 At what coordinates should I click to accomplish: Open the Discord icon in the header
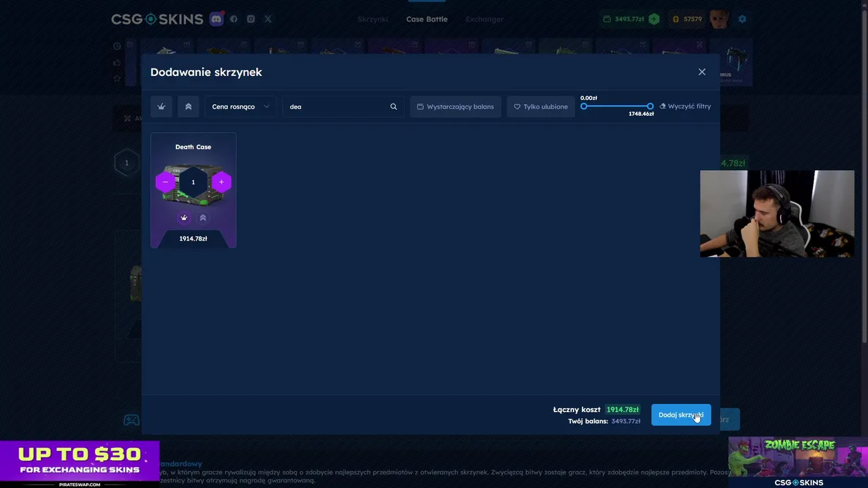pyautogui.click(x=216, y=19)
